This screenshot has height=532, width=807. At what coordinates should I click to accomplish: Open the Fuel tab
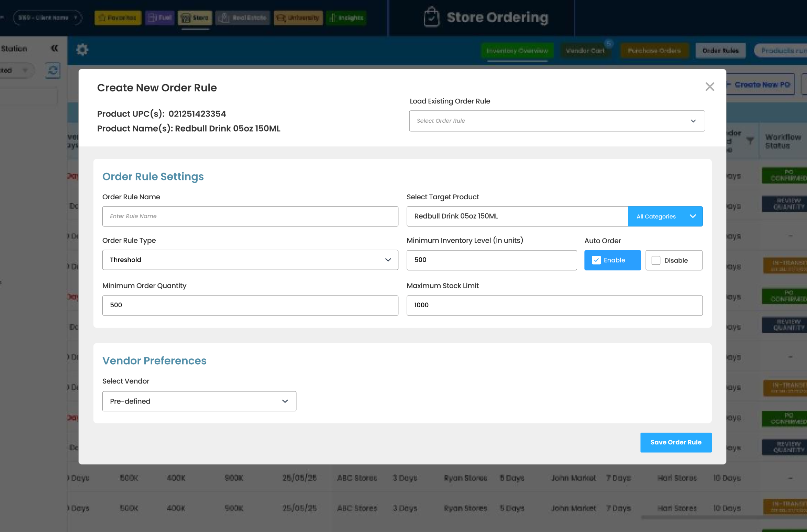160,18
